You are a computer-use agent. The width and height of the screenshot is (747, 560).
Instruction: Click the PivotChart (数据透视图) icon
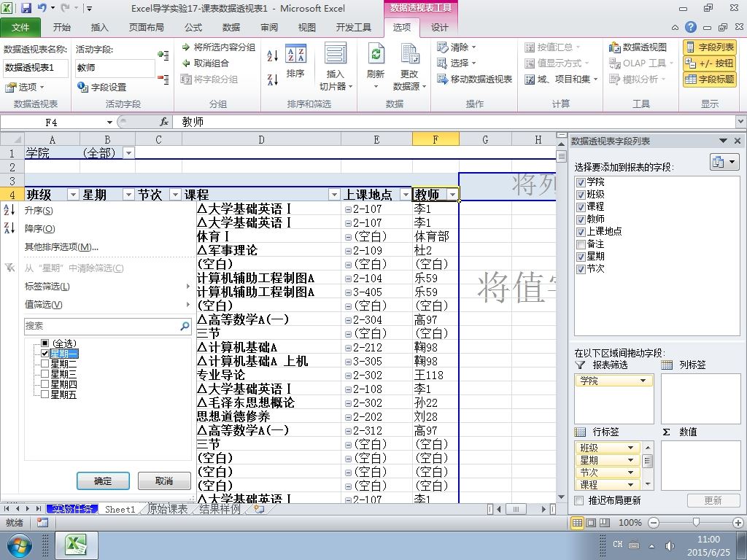point(614,47)
